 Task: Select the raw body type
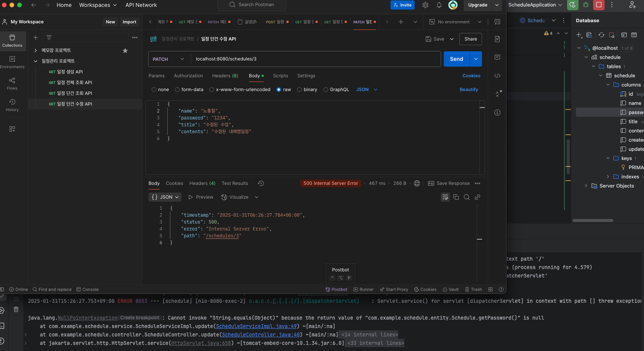(x=279, y=90)
